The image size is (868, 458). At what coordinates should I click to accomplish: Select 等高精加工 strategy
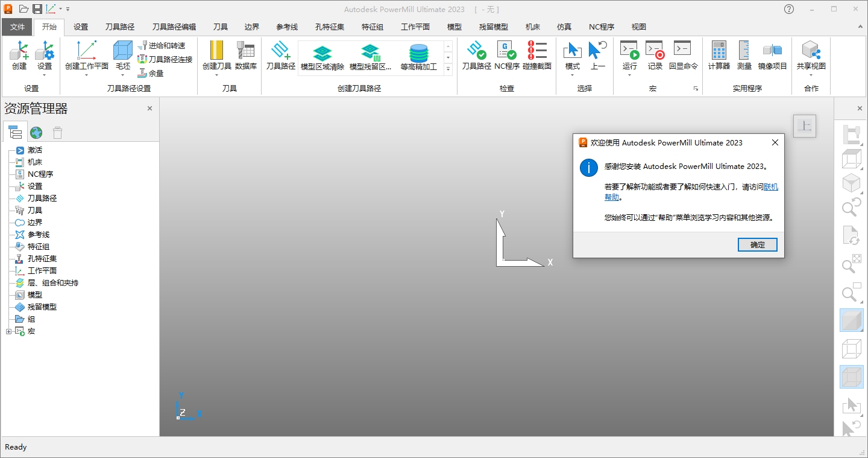[x=419, y=58]
